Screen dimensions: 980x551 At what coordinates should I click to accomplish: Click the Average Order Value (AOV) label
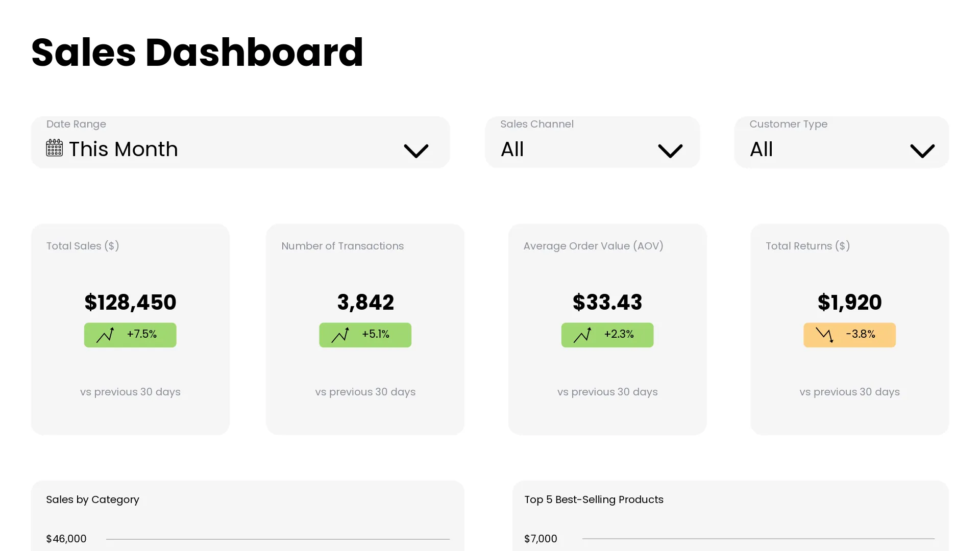[x=593, y=246]
